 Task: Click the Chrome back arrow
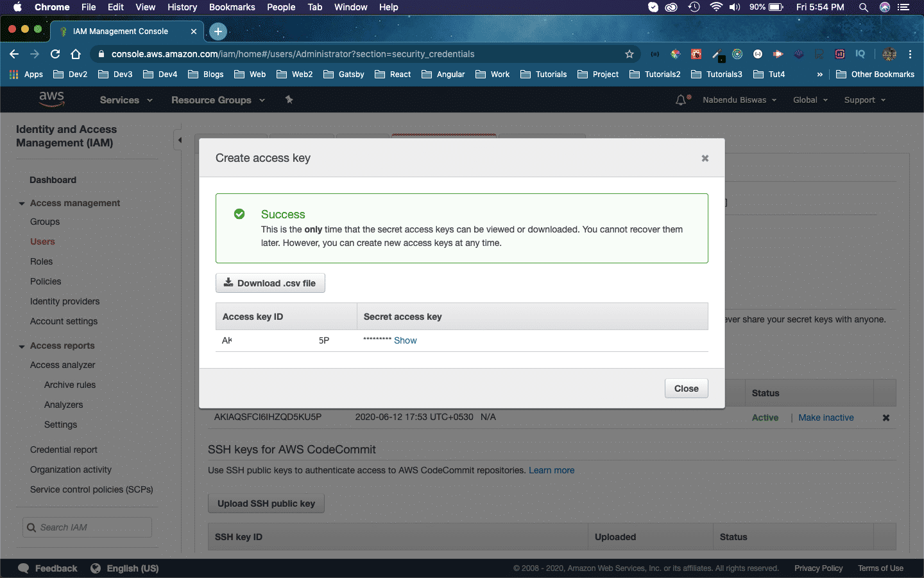click(14, 54)
